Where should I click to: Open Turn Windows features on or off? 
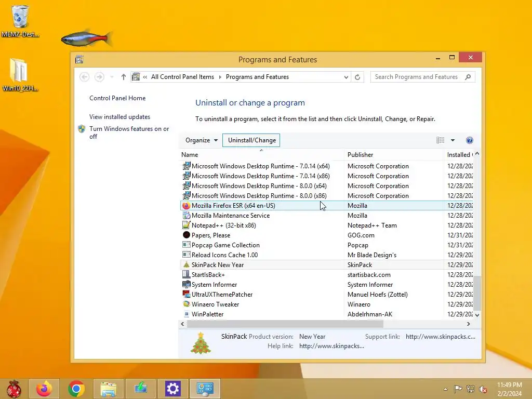pyautogui.click(x=129, y=132)
